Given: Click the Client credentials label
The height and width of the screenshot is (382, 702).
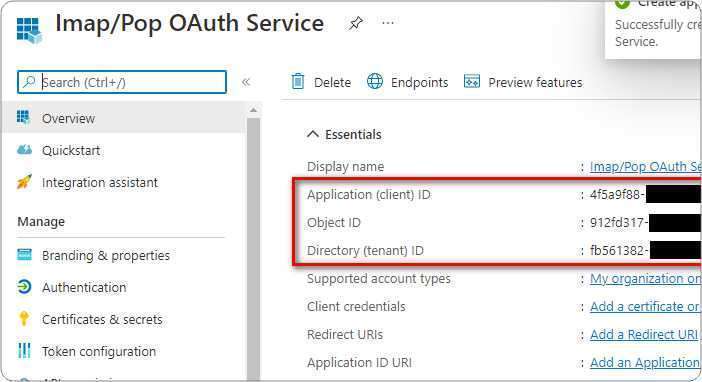Looking at the screenshot, I should [x=356, y=307].
